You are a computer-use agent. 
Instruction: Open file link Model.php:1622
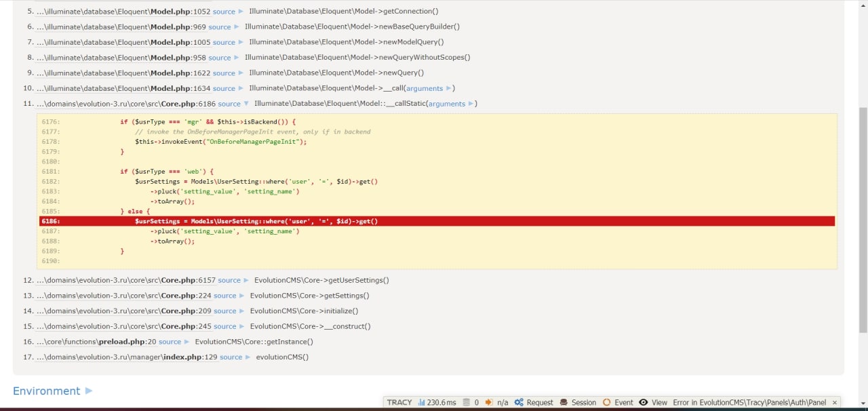123,73
